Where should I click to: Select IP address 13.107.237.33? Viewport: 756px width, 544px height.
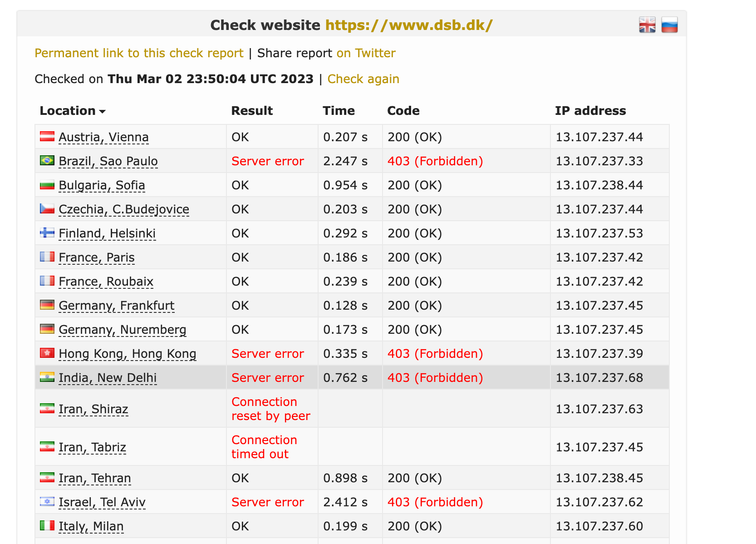599,161
